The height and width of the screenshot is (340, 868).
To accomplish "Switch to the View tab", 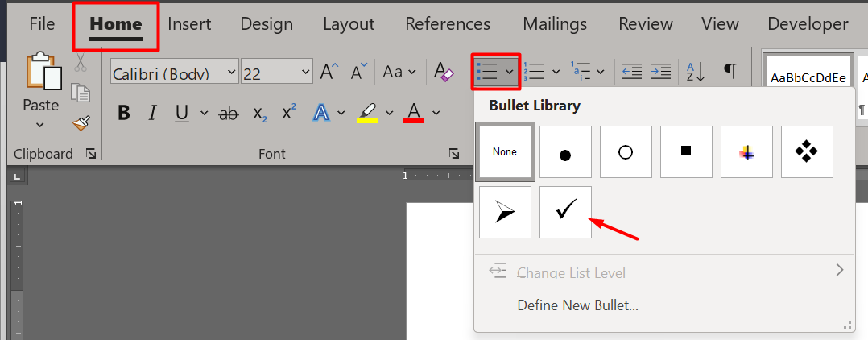I will (720, 24).
